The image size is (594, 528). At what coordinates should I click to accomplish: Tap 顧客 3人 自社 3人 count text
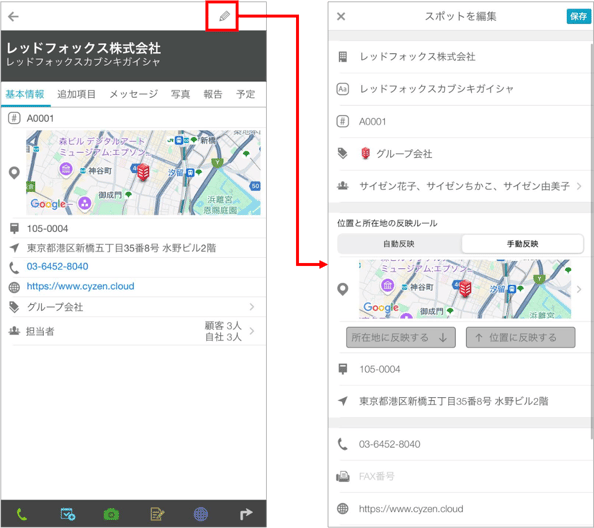(x=223, y=331)
